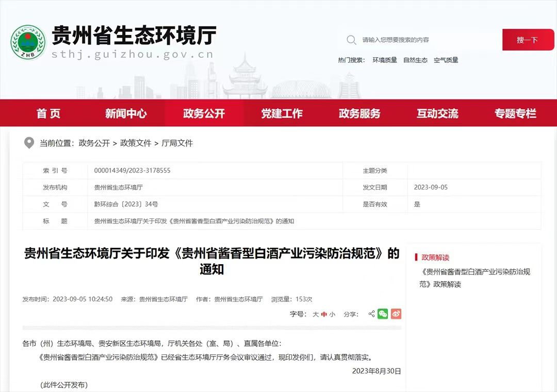
Task: Select document number 黔环综合〔2023〕34号
Action: 126,204
